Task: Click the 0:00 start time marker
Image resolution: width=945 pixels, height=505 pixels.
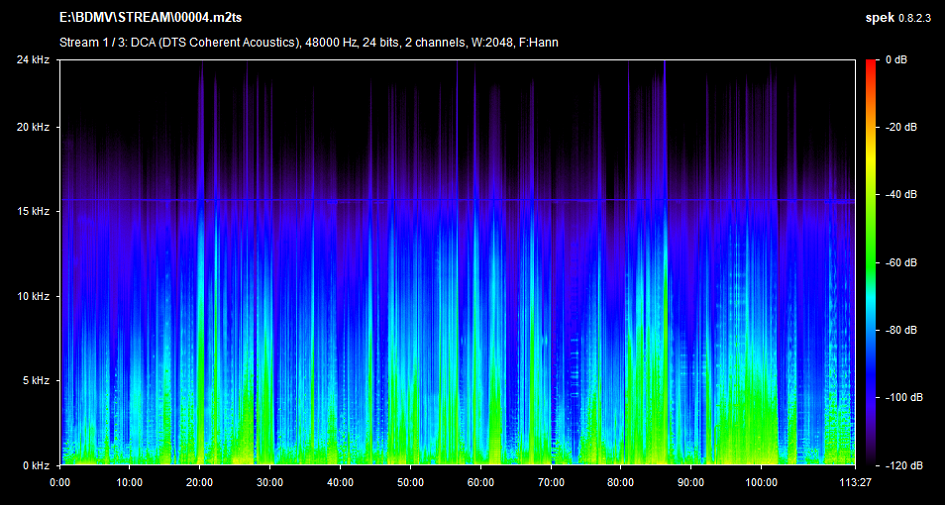Action: point(60,481)
